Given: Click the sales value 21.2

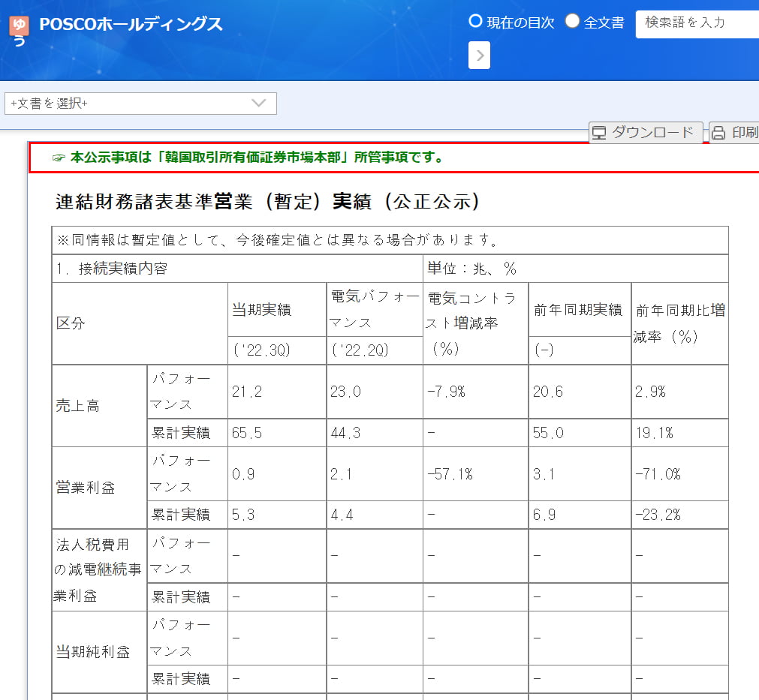Looking at the screenshot, I should click(x=277, y=392).
